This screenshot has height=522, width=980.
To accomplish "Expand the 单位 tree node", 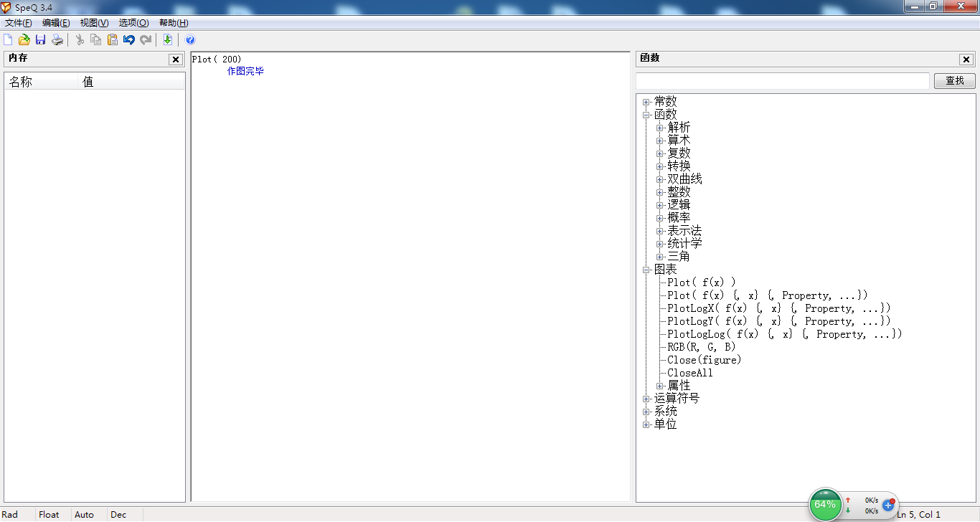I will tap(647, 424).
